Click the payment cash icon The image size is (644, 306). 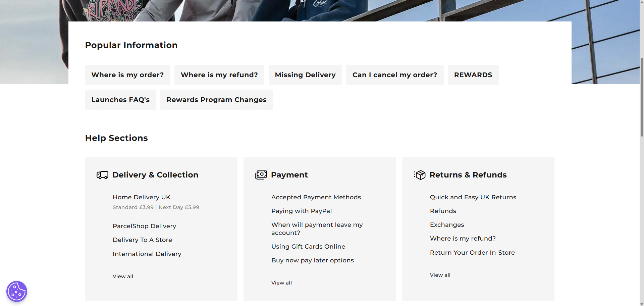coord(261,175)
